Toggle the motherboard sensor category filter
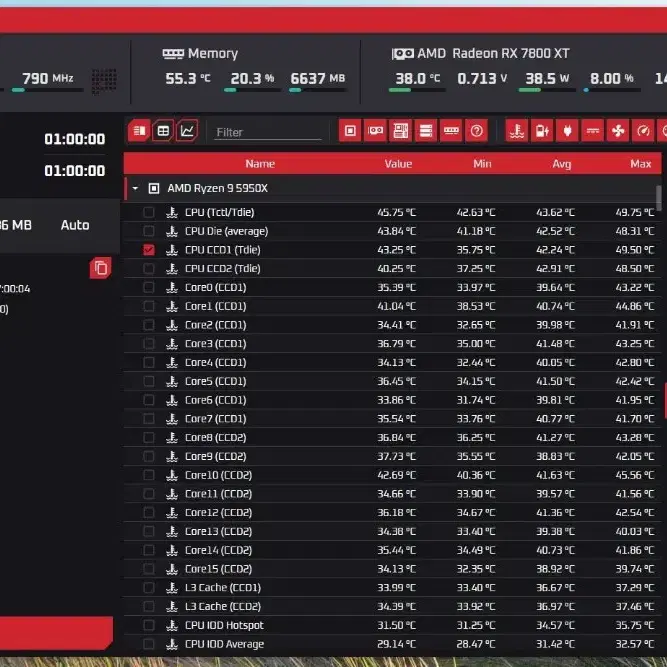 401,131
